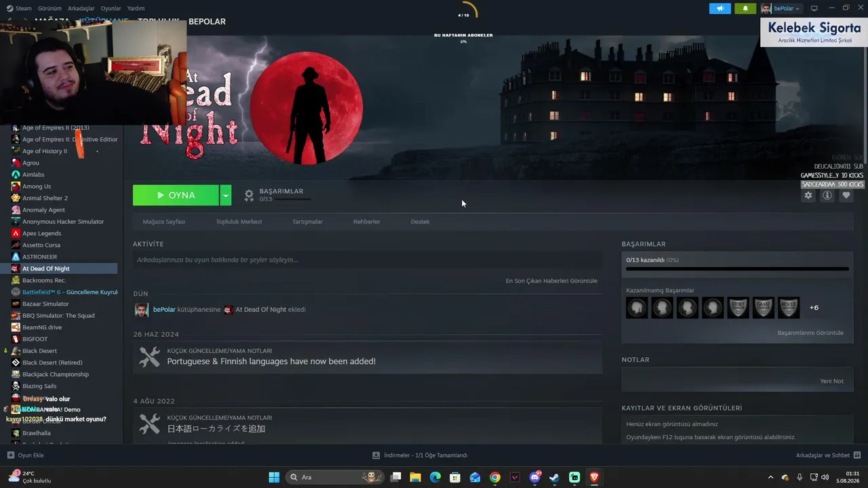This screenshot has width=868, height=488.
Task: Expand the arrow next to OYNA
Action: click(225, 195)
